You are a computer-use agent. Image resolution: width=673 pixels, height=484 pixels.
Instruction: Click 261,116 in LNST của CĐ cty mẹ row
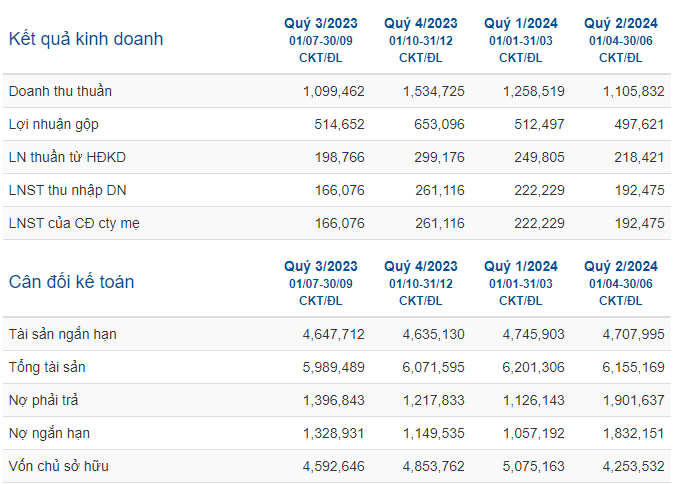click(440, 224)
